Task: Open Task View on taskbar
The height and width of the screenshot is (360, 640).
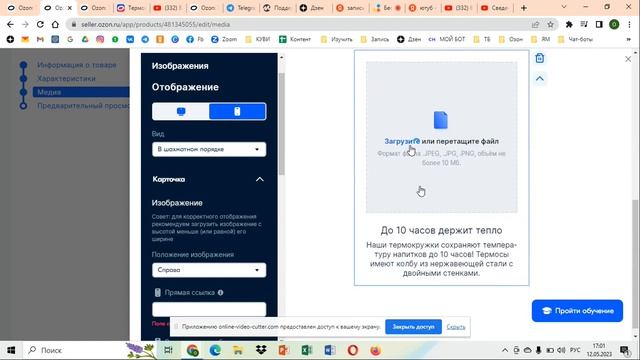Action: 168,350
